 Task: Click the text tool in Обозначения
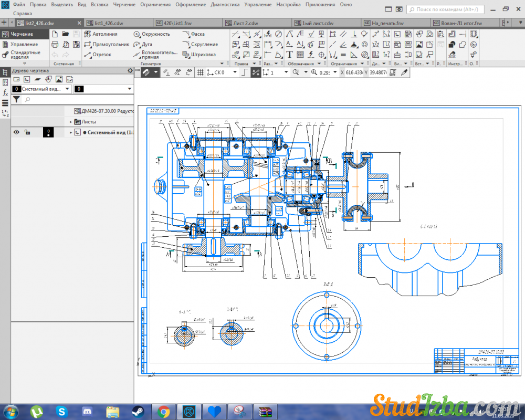(x=289, y=55)
